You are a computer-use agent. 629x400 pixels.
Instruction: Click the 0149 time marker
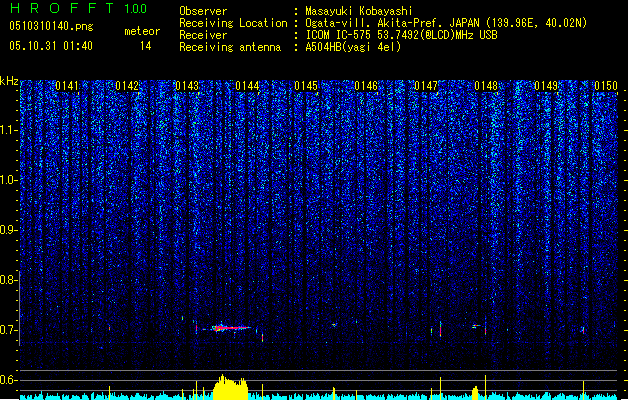pos(546,86)
